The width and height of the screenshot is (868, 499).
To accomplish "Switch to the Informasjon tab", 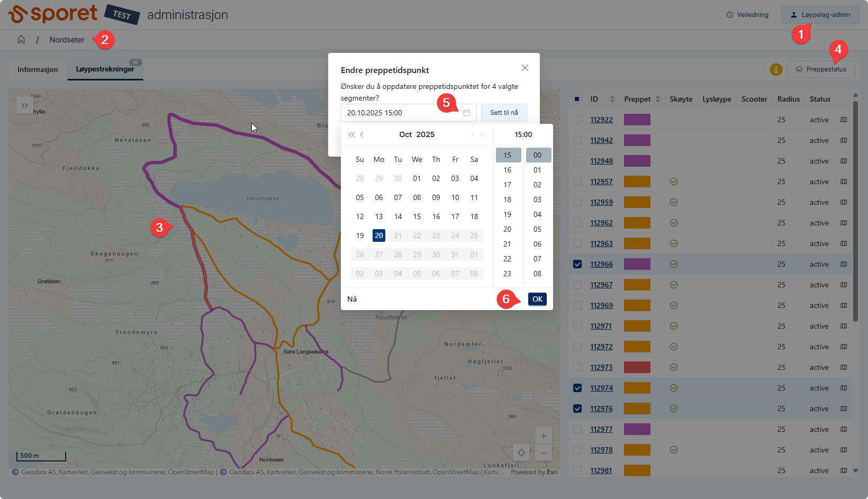I will tap(38, 69).
